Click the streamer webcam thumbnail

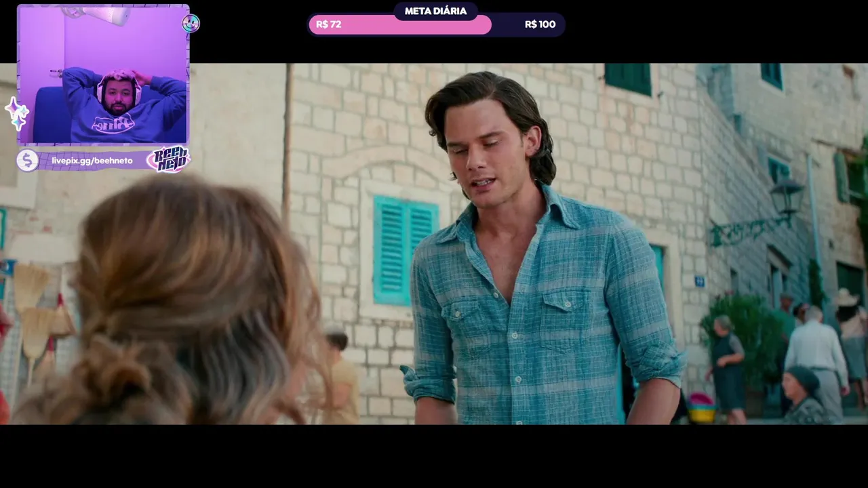[103, 75]
